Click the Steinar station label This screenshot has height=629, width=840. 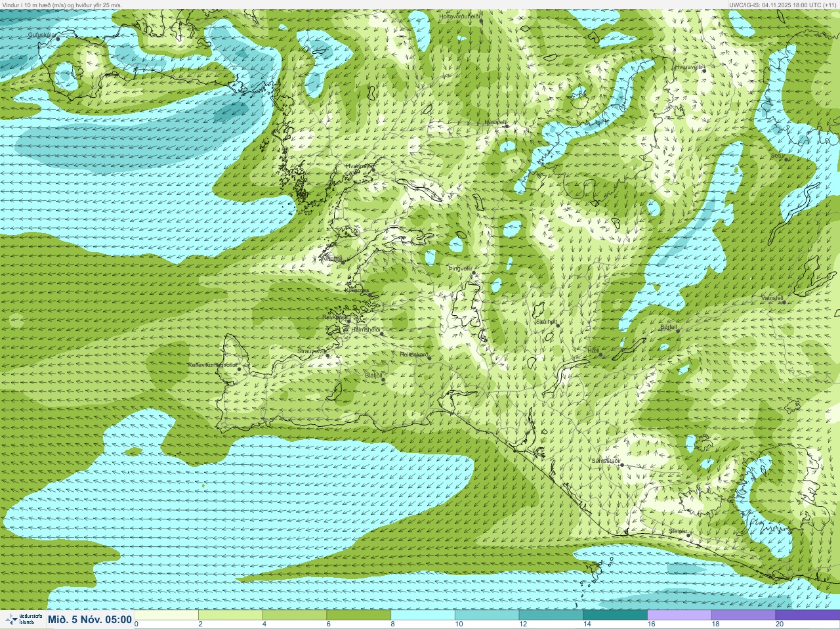(x=678, y=531)
